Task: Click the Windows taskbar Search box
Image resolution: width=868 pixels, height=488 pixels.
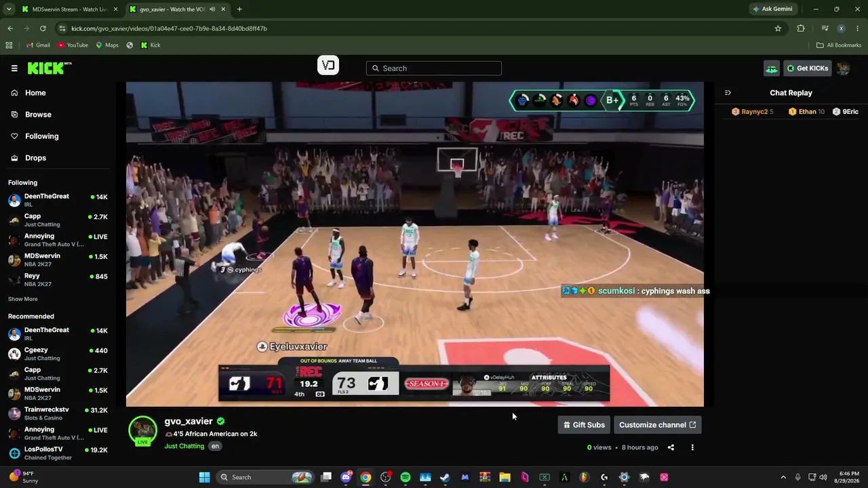Action: [x=266, y=477]
